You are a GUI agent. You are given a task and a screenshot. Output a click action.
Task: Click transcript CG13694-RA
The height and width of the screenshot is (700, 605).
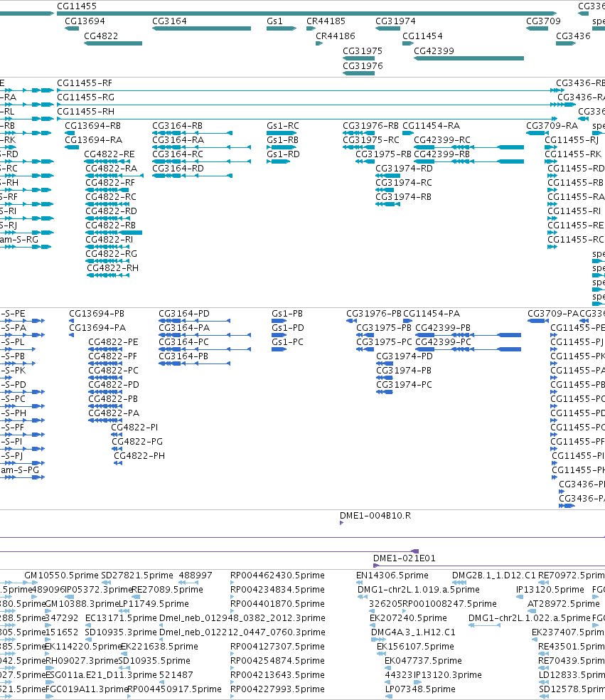pos(93,140)
